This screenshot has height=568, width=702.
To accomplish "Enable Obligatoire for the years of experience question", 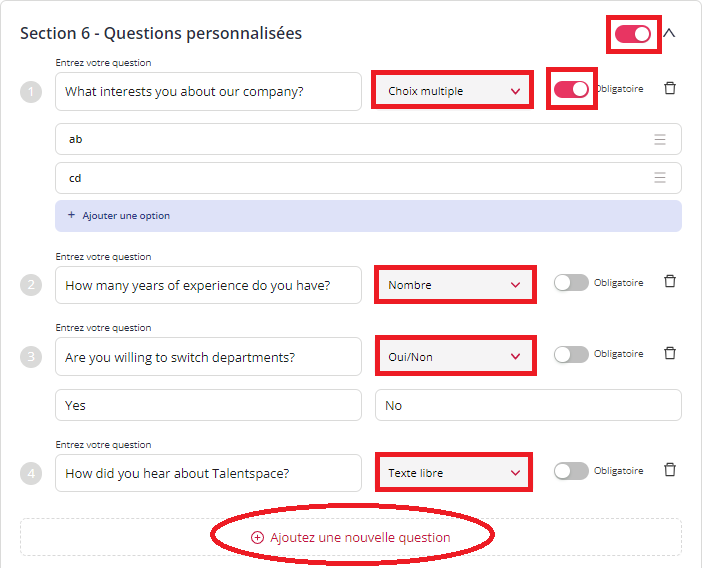I will (x=571, y=283).
